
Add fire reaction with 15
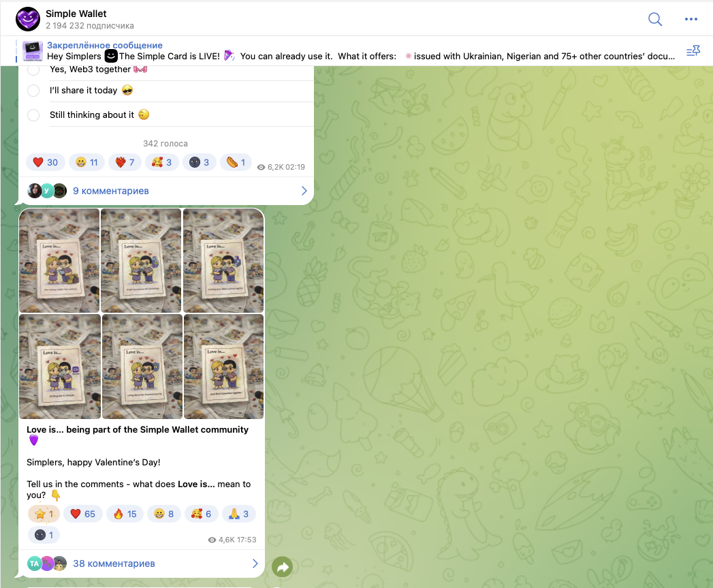pyautogui.click(x=125, y=514)
